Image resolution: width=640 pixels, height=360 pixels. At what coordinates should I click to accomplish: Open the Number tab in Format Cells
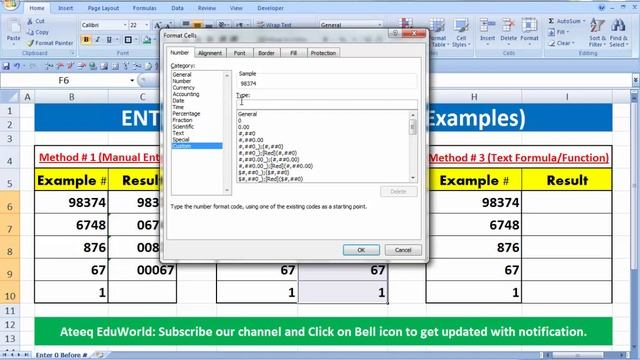click(x=180, y=53)
